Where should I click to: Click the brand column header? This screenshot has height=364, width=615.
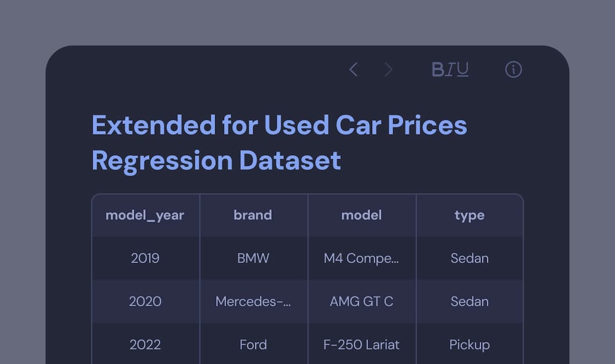pyautogui.click(x=253, y=215)
